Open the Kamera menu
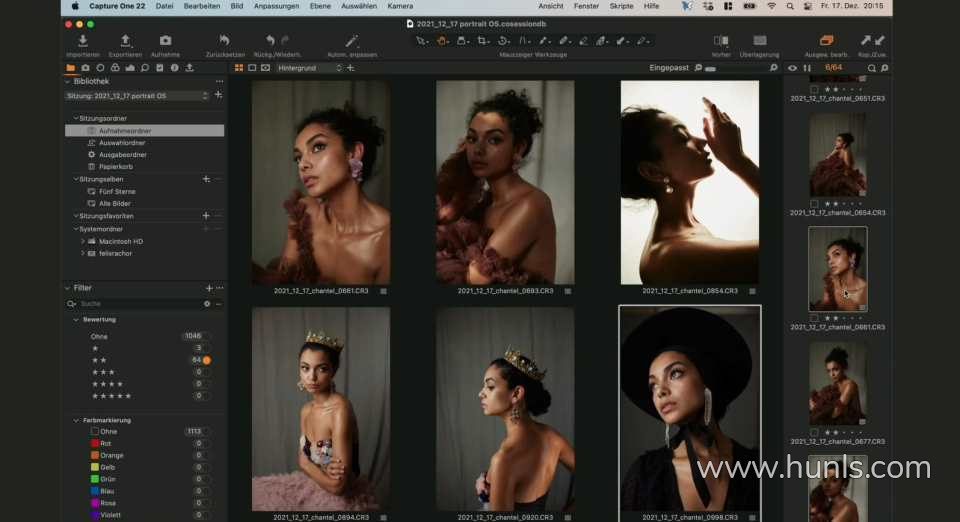 (x=400, y=6)
